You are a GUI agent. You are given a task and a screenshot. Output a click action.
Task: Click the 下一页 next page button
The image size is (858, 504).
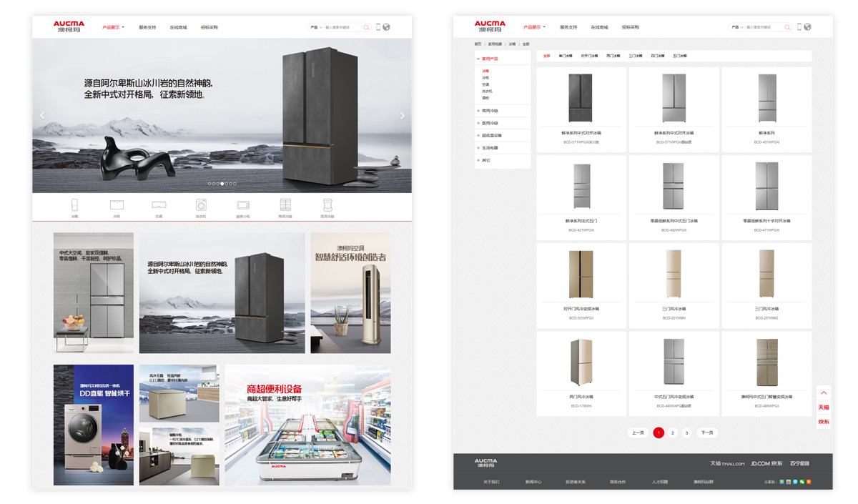click(x=706, y=433)
